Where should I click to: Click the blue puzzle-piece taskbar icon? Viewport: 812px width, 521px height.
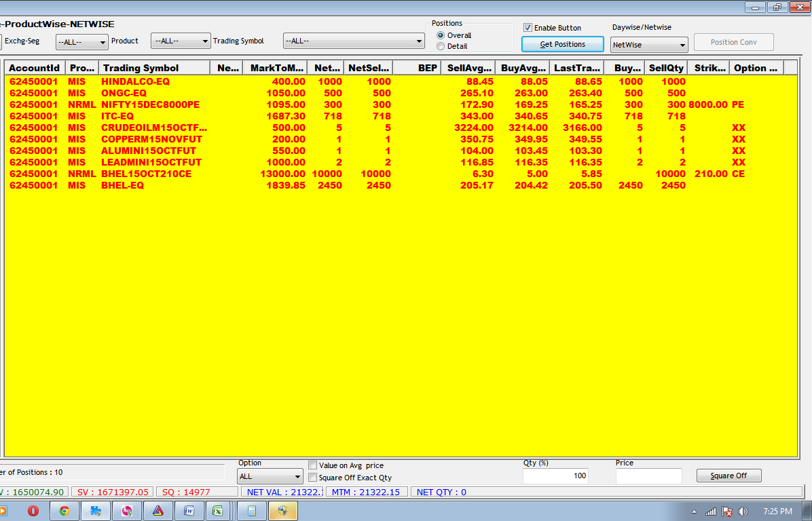coord(95,512)
